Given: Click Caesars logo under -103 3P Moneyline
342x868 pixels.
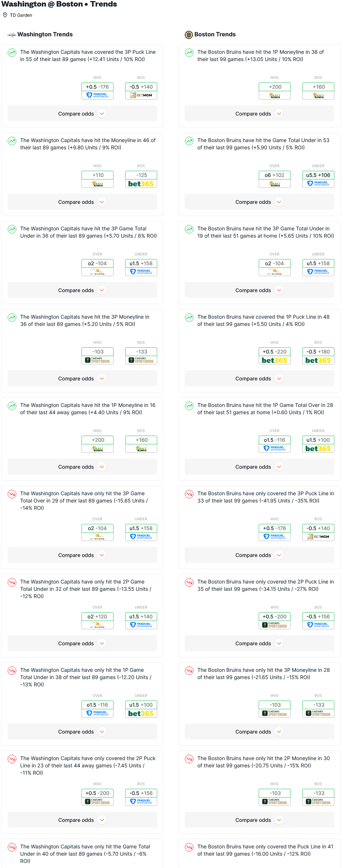Looking at the screenshot, I should coord(98,360).
